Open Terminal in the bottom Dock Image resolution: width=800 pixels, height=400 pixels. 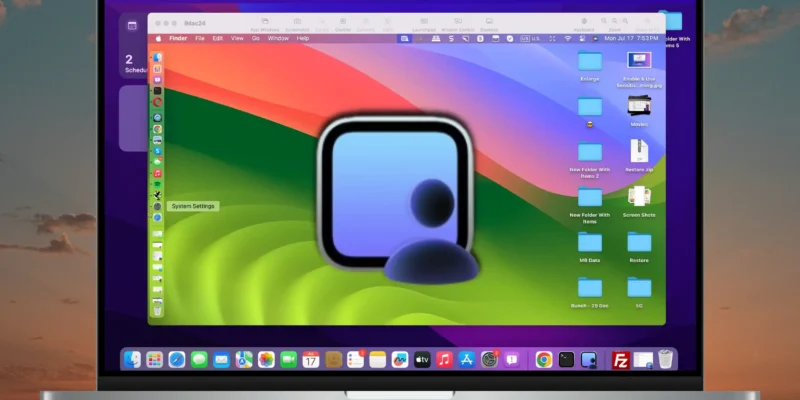click(566, 360)
